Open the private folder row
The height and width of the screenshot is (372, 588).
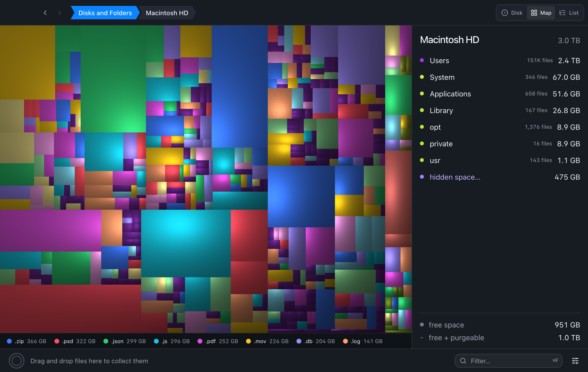500,144
